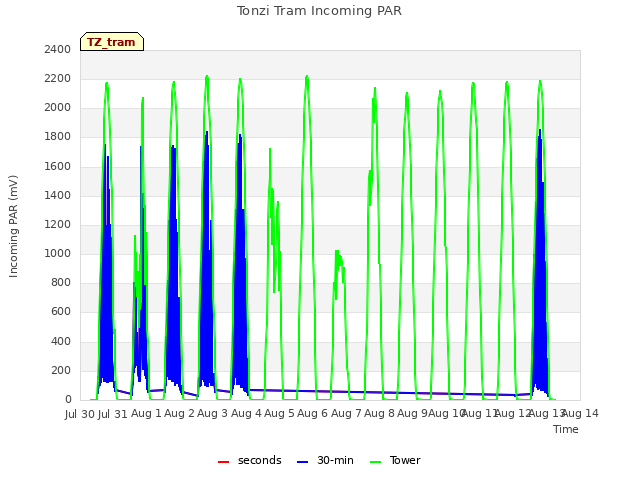Click the green Tower peak on Aug 5
This screenshot has height=480, width=640.
tap(307, 77)
